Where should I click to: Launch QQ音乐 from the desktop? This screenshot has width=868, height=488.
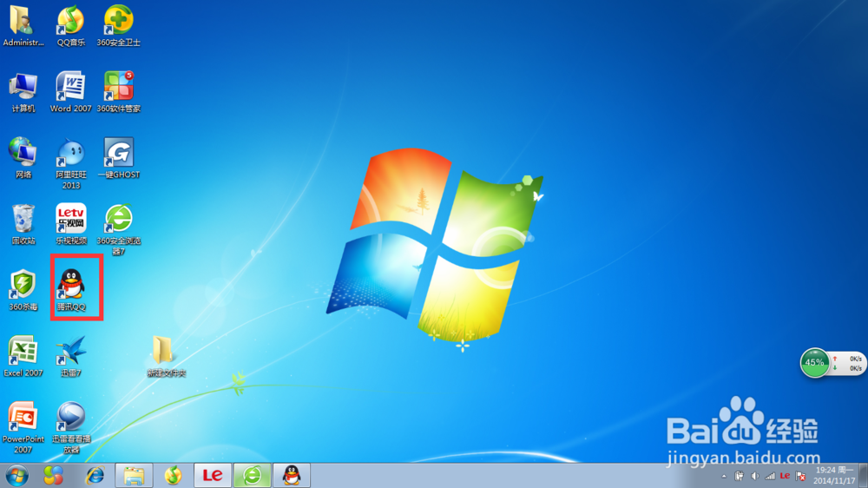pyautogui.click(x=71, y=25)
